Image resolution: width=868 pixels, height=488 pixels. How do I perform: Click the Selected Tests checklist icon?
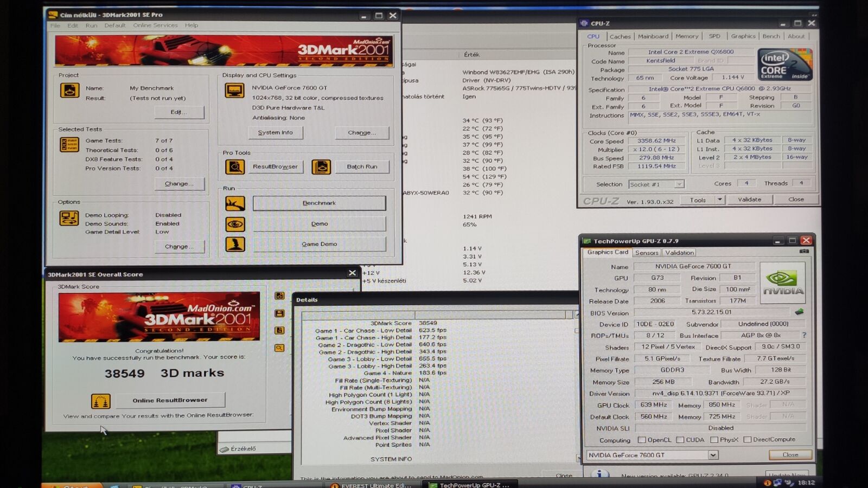(69, 144)
